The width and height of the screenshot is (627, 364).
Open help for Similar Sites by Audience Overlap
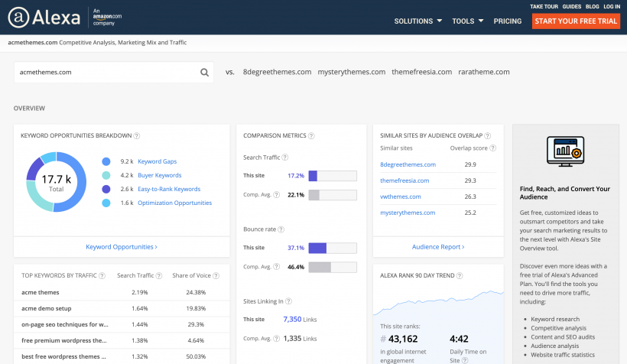487,136
